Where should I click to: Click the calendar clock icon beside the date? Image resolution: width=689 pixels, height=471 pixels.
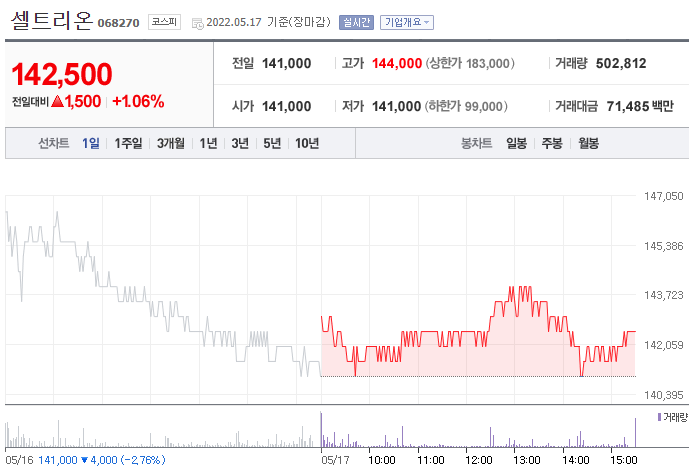click(198, 23)
